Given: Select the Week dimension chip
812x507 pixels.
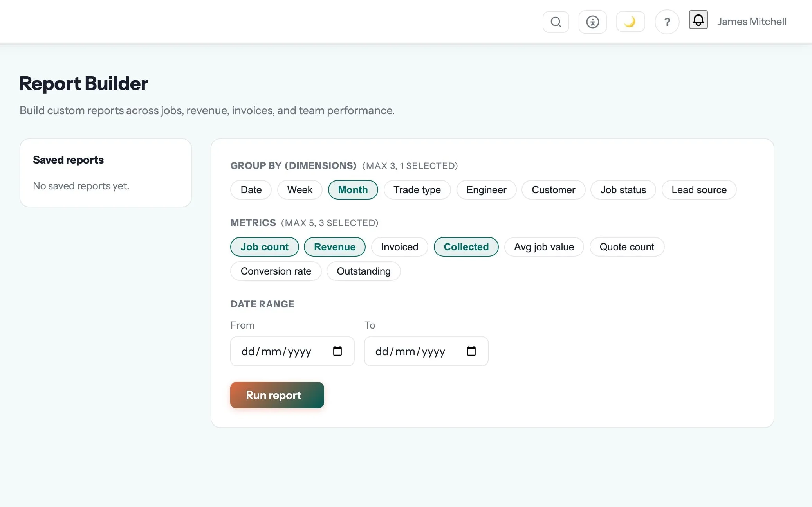Looking at the screenshot, I should coord(300,190).
